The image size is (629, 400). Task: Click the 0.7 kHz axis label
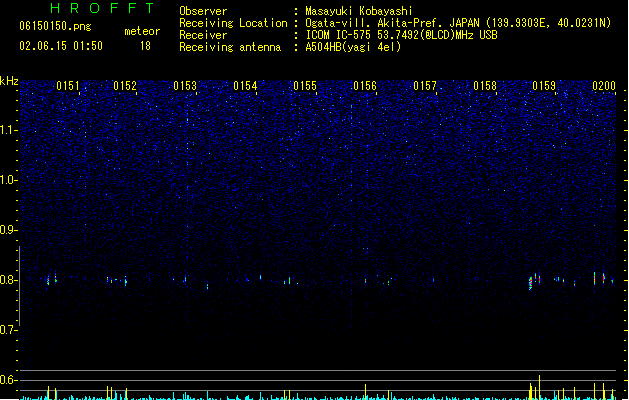point(8,330)
